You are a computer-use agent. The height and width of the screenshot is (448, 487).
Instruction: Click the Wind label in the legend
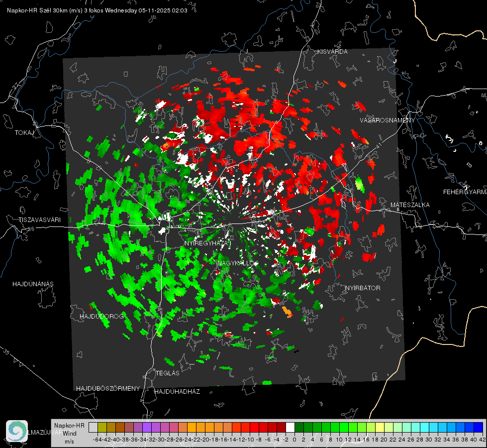click(70, 434)
